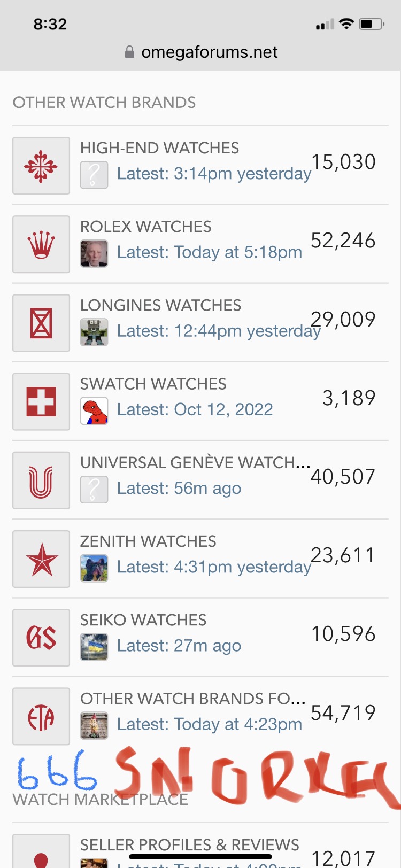Tap the Universal Genève U icon
401x868 pixels.
point(41,480)
